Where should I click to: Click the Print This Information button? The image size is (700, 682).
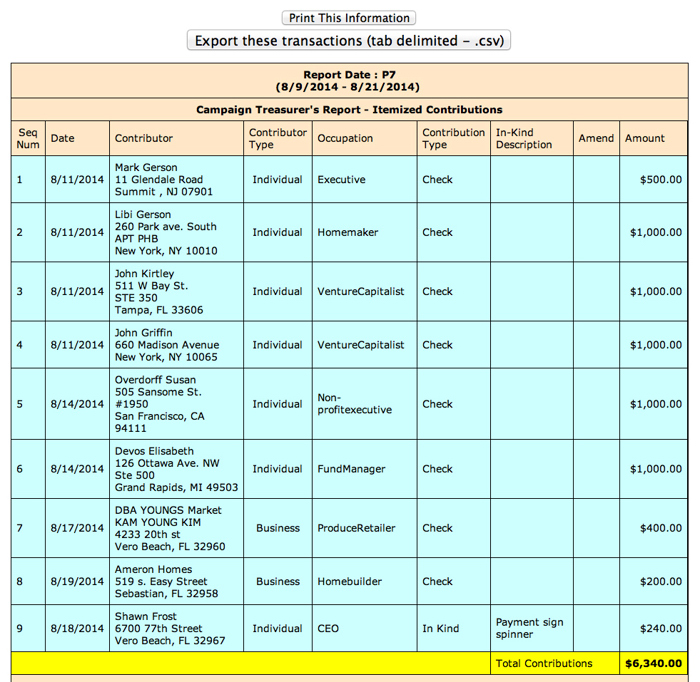pos(349,18)
